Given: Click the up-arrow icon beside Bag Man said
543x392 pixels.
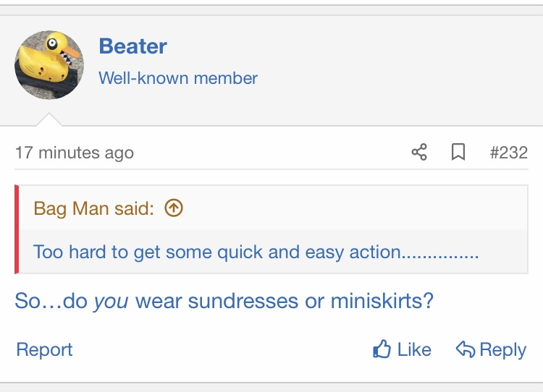Looking at the screenshot, I should pos(174,208).
